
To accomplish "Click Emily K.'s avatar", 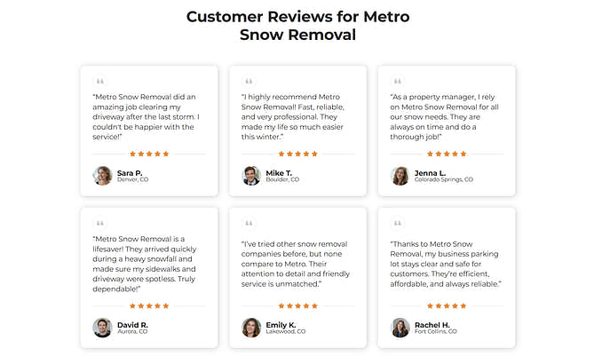I will tap(251, 328).
